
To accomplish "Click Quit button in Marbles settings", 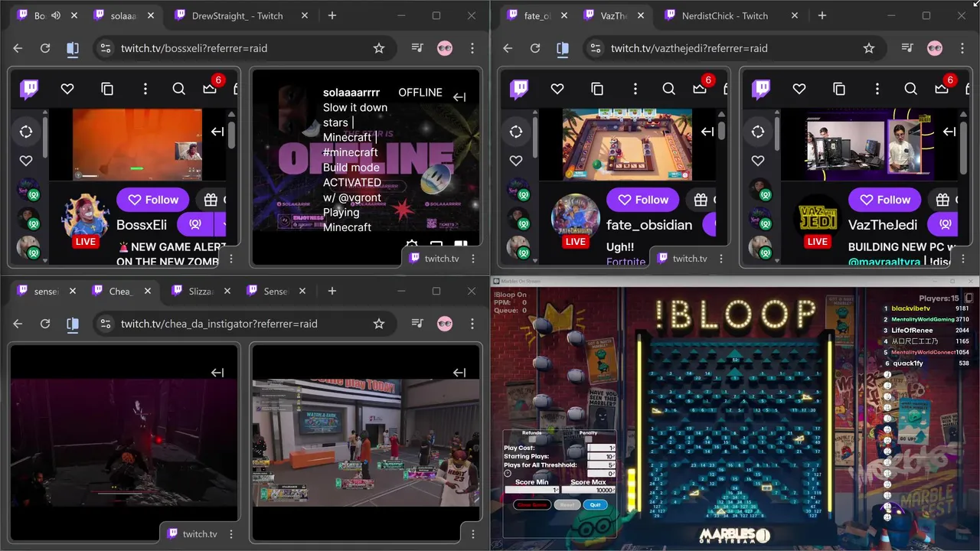I will click(x=595, y=504).
